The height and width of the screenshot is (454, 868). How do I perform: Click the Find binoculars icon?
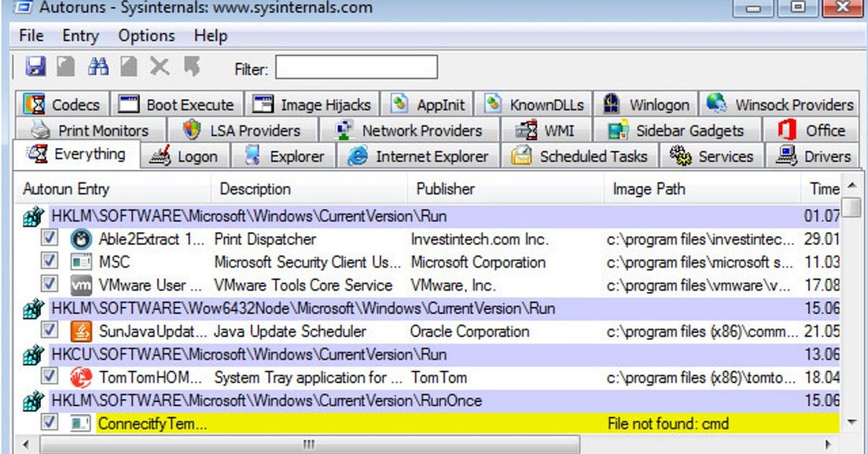pyautogui.click(x=98, y=67)
